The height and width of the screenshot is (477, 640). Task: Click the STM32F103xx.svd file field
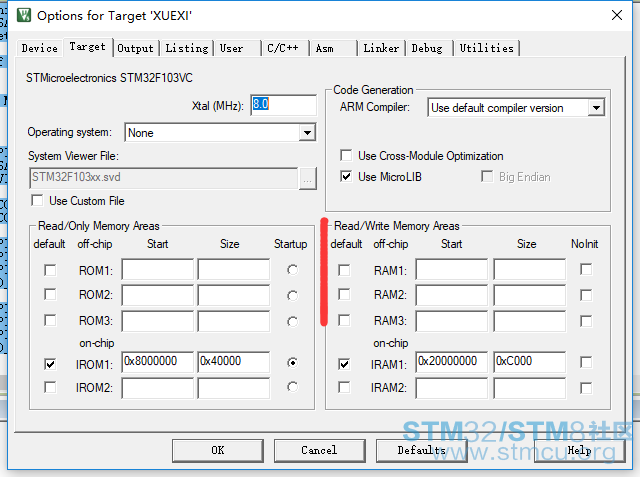(163, 177)
